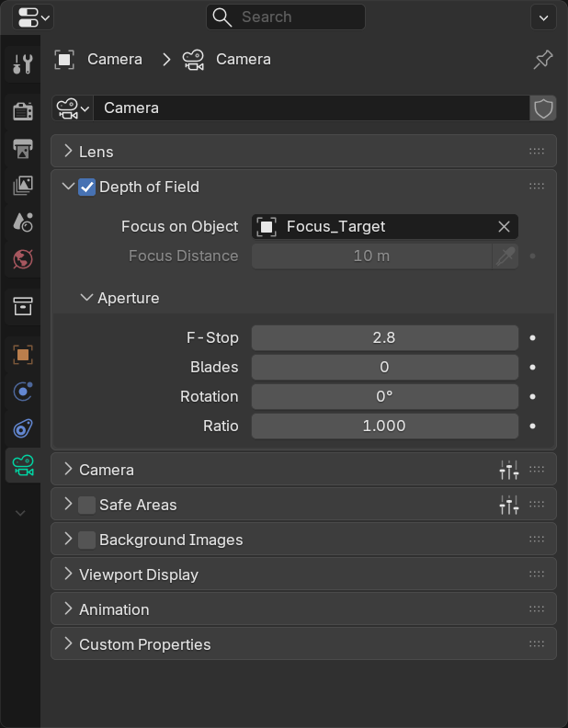Open the Object Constraints properties tab
Image resolution: width=568 pixels, height=728 pixels.
(23, 428)
